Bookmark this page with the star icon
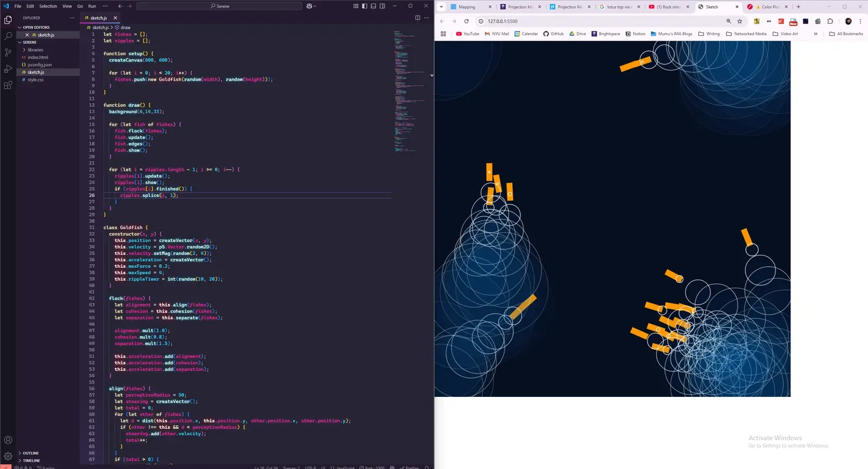The height and width of the screenshot is (469, 868). (x=739, y=21)
